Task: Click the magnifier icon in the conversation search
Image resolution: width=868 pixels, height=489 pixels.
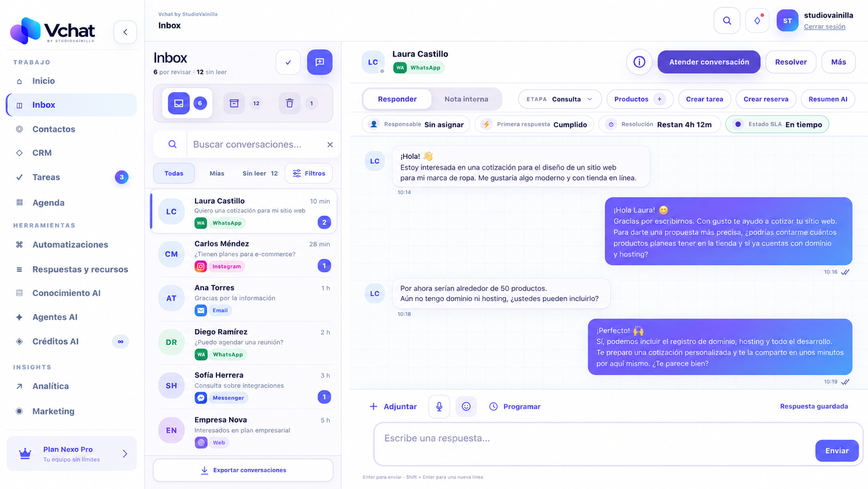Action: tap(172, 144)
